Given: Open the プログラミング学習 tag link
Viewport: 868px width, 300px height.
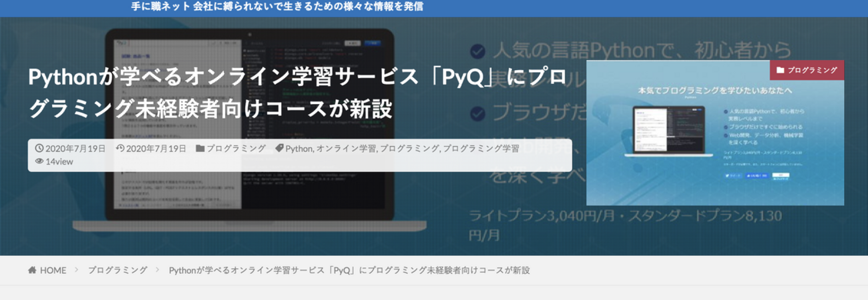Looking at the screenshot, I should coord(481,148).
